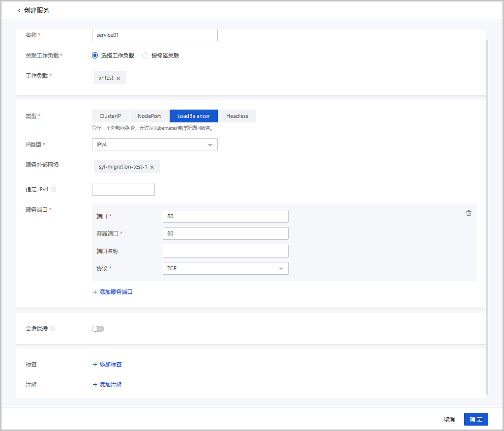Remove the xntest workload tag
The height and width of the screenshot is (431, 504).
pyautogui.click(x=118, y=78)
